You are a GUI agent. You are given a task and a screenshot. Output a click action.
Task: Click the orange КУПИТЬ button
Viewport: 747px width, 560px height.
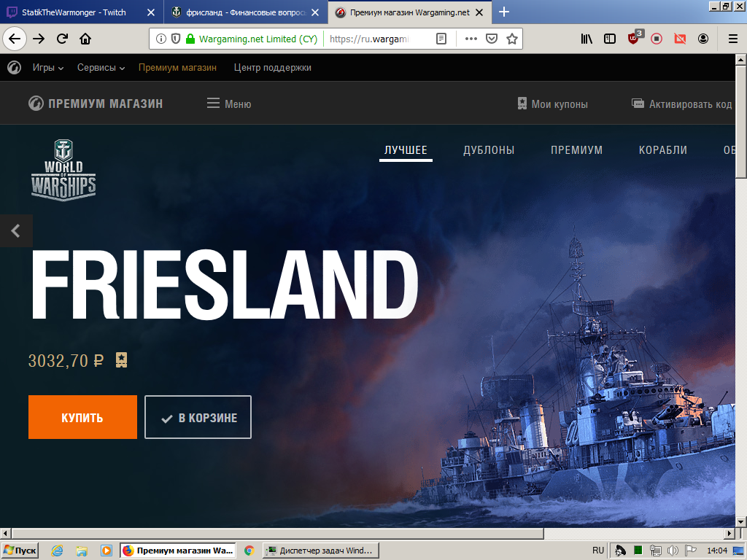82,417
